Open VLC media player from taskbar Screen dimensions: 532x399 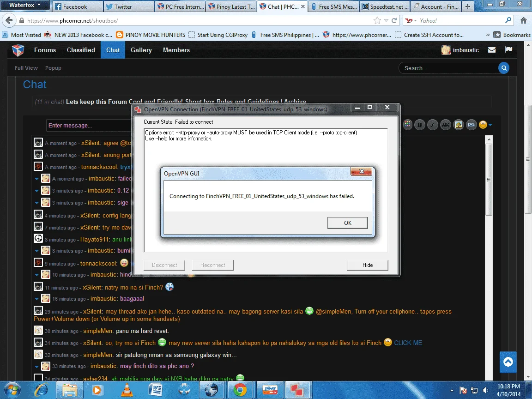coord(127,390)
